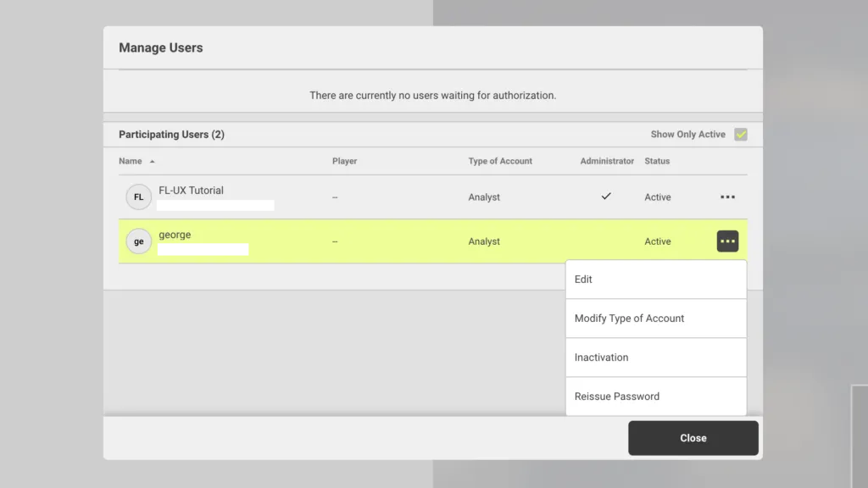
Task: Click the Manage Users title
Action: click(x=160, y=47)
